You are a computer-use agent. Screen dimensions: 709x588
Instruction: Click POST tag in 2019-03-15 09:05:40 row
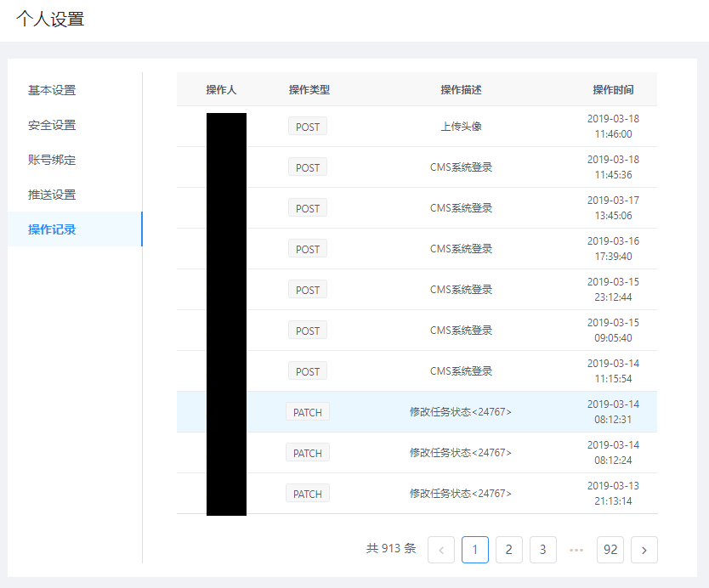point(308,331)
